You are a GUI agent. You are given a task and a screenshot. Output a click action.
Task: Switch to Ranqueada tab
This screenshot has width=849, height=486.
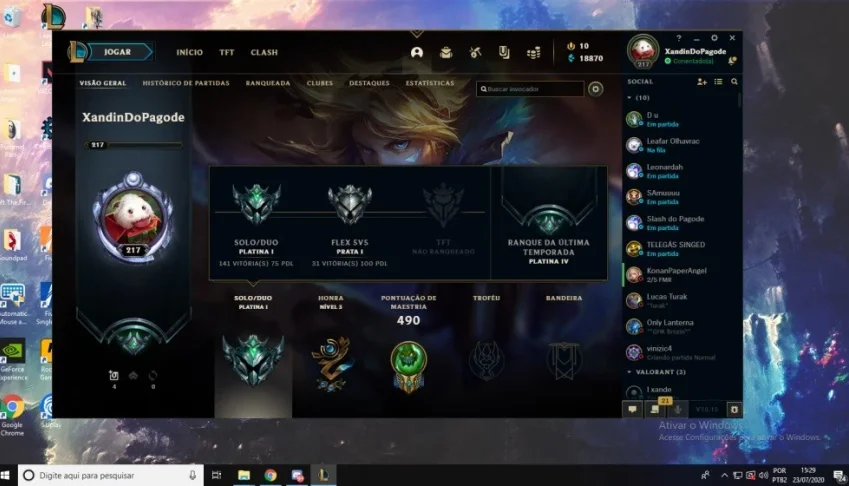point(268,83)
